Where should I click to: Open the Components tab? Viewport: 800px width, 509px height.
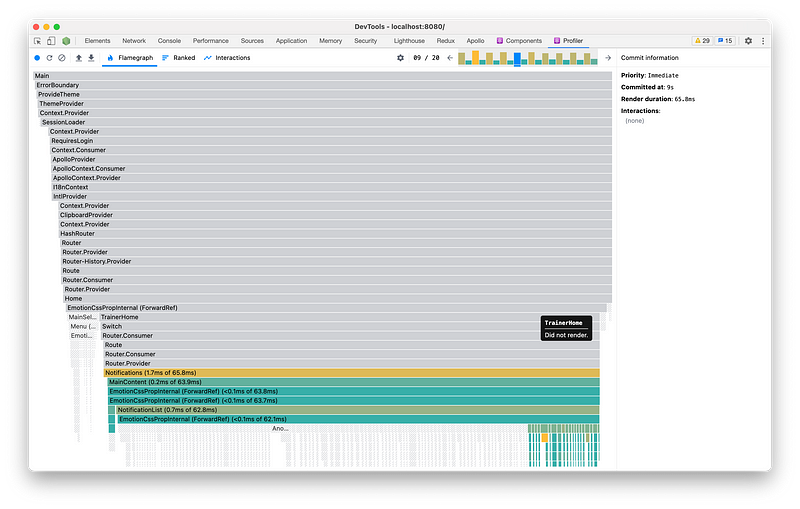point(519,41)
